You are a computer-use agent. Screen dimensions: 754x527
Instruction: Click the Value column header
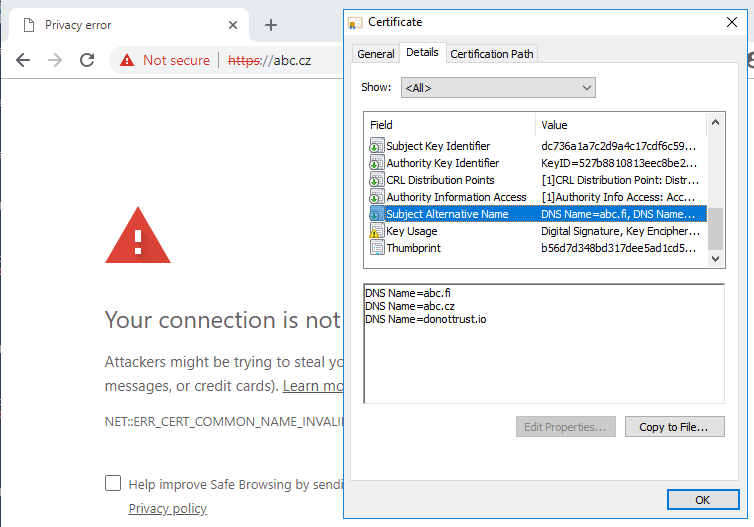[x=621, y=125]
